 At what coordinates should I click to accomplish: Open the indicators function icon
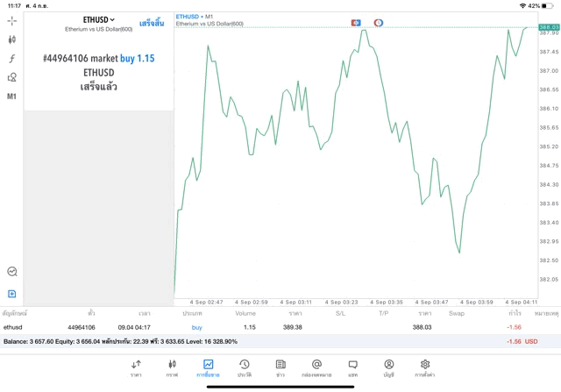11,59
